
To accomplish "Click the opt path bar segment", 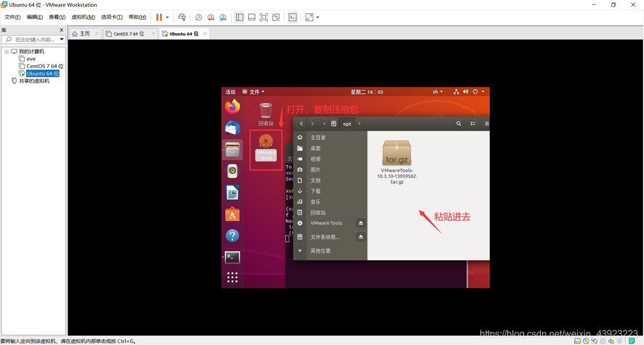I will 347,124.
